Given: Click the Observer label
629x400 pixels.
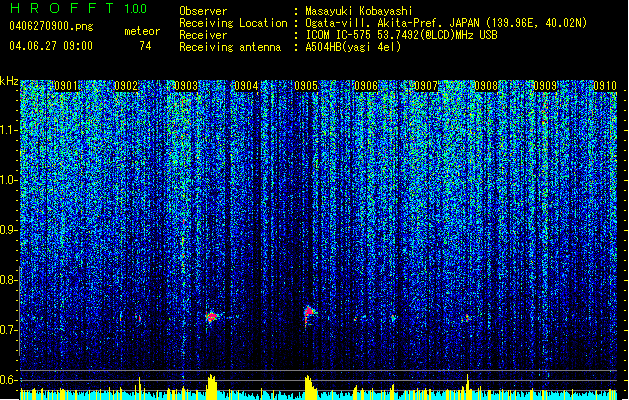Looking at the screenshot, I should [x=203, y=11].
